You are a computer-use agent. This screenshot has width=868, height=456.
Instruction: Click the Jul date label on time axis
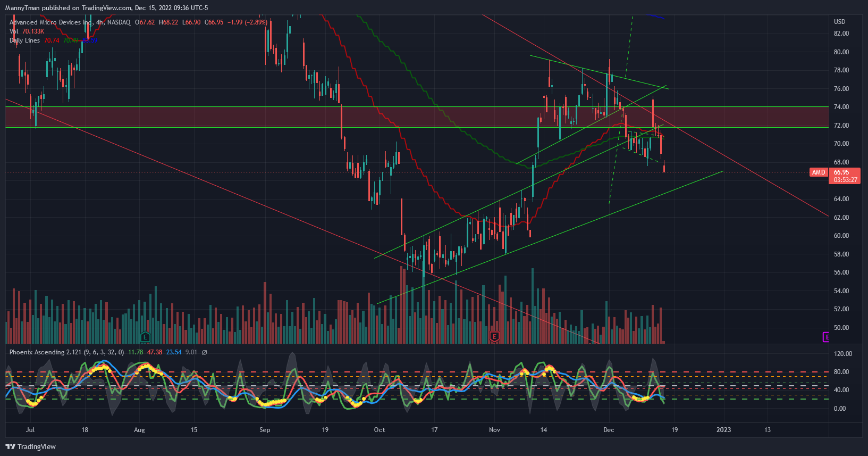point(30,430)
